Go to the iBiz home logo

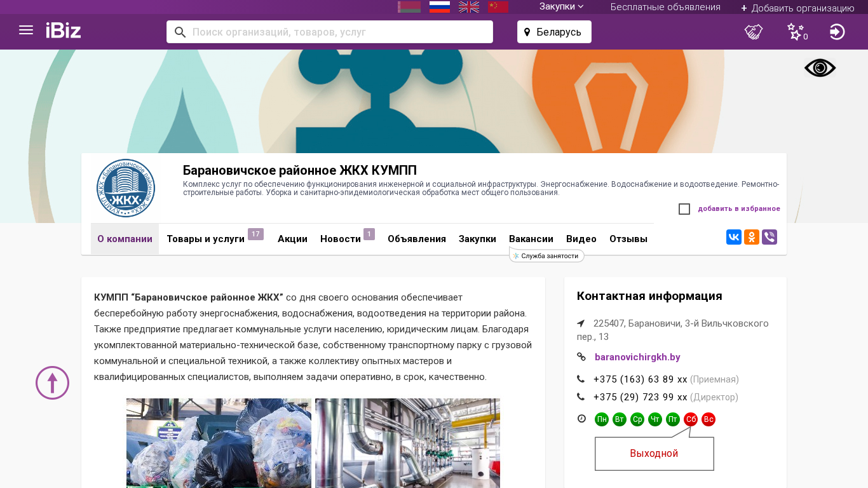tap(64, 30)
